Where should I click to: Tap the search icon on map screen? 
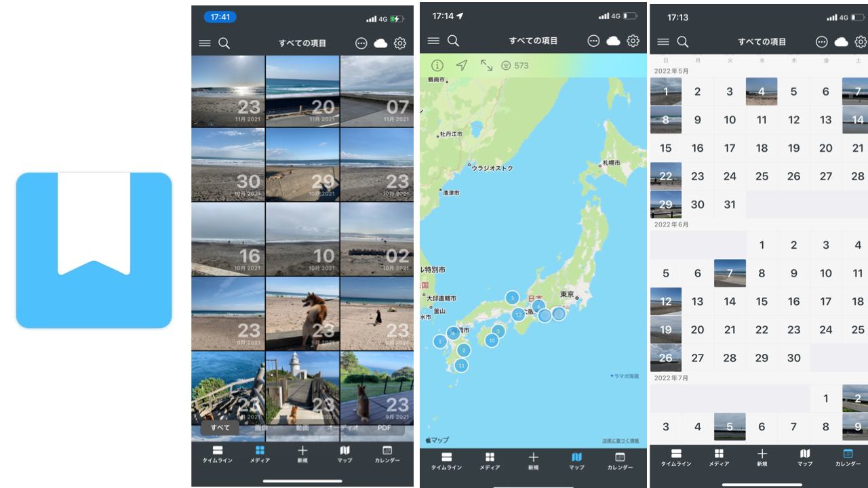click(453, 41)
